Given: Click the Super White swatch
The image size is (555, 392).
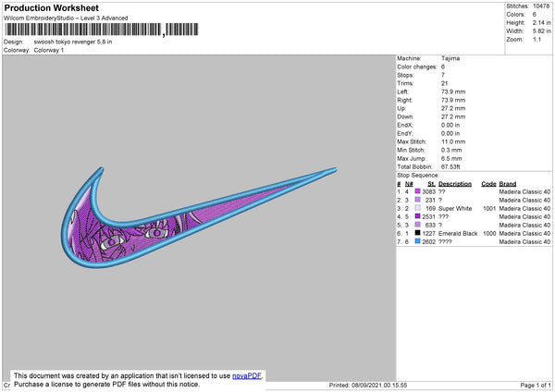Looking at the screenshot, I should (x=418, y=208).
